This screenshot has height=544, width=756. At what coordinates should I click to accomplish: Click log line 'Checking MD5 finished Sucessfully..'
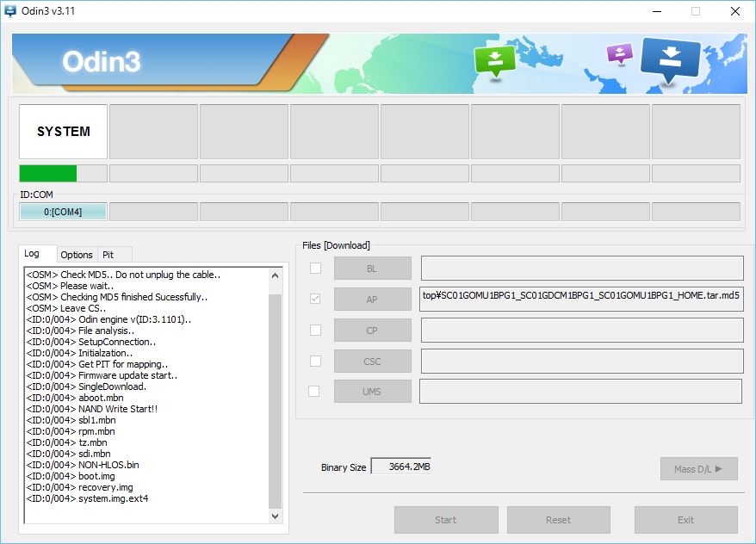(x=117, y=297)
